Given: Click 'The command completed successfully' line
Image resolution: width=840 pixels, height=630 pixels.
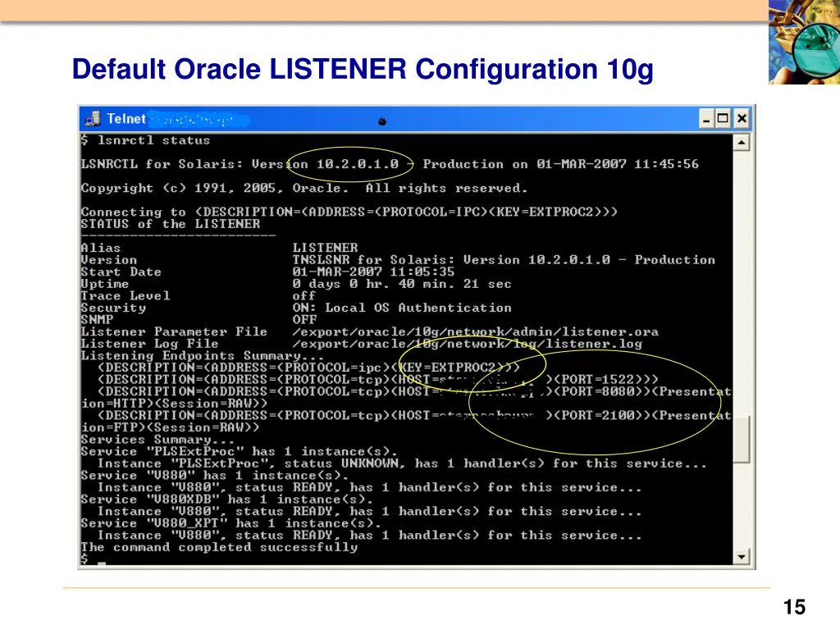Looking at the screenshot, I should click(219, 547).
